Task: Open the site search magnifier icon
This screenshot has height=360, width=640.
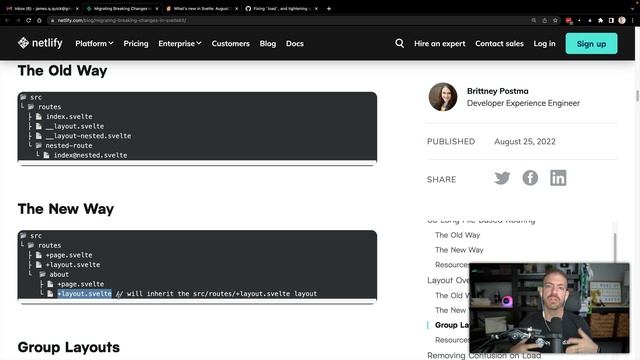Action: point(400,43)
